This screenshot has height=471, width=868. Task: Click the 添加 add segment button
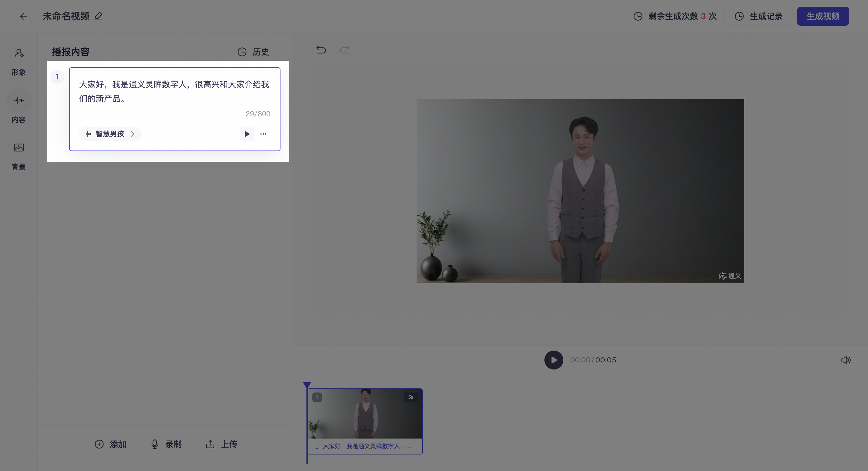pyautogui.click(x=110, y=444)
